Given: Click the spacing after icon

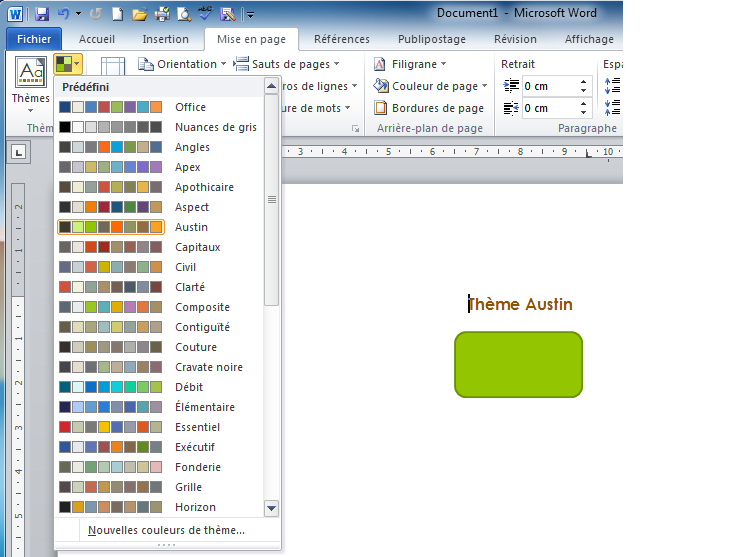Looking at the screenshot, I should point(612,108).
